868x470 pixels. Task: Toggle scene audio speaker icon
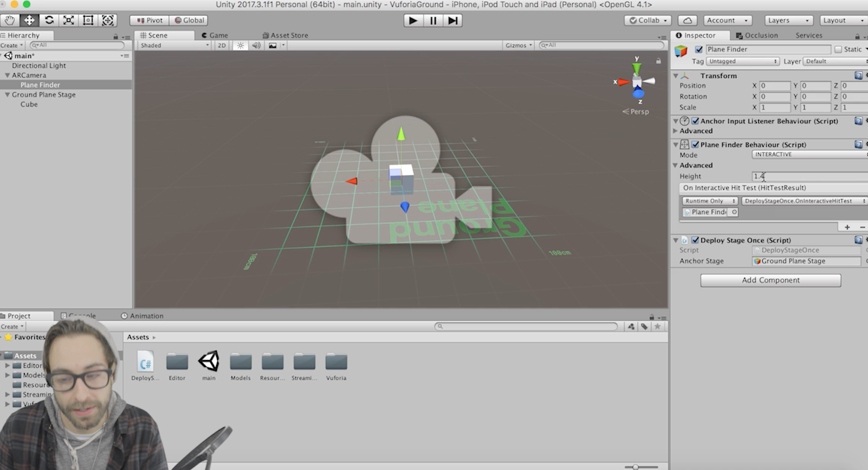(x=256, y=45)
